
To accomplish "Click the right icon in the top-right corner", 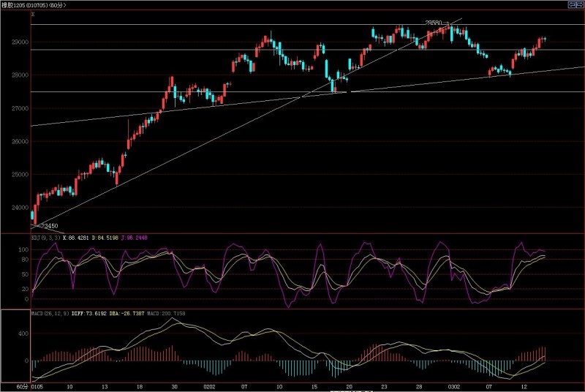I will (x=579, y=5).
